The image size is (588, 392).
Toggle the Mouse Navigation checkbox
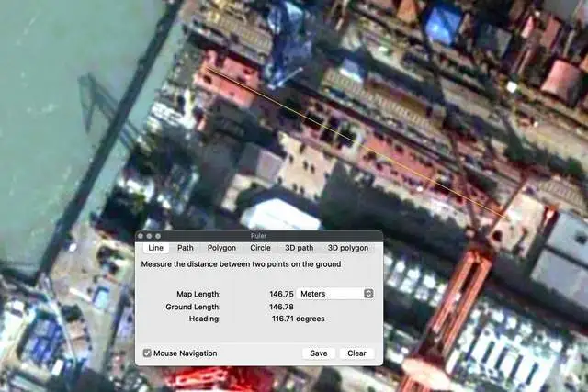148,353
